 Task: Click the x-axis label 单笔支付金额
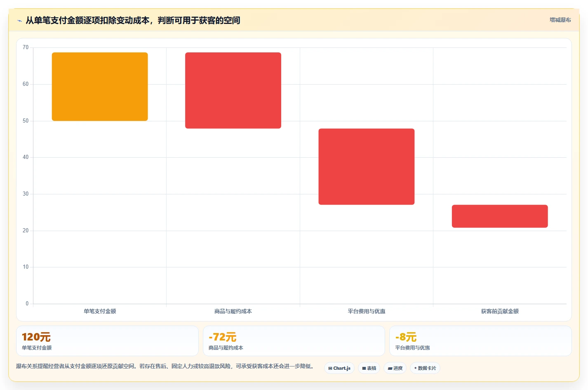100,311
